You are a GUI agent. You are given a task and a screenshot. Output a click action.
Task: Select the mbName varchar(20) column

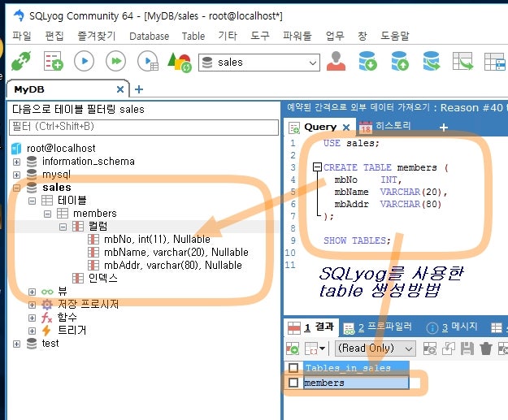click(x=176, y=253)
